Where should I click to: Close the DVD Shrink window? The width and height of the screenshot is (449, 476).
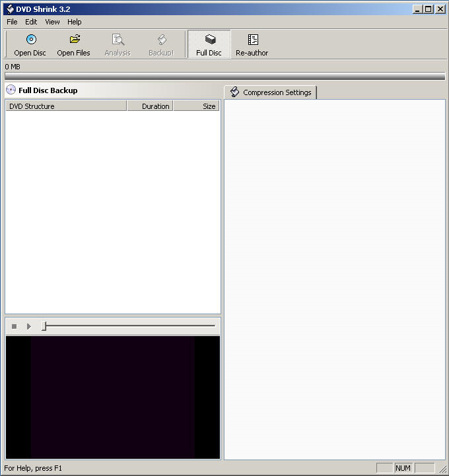coord(440,9)
